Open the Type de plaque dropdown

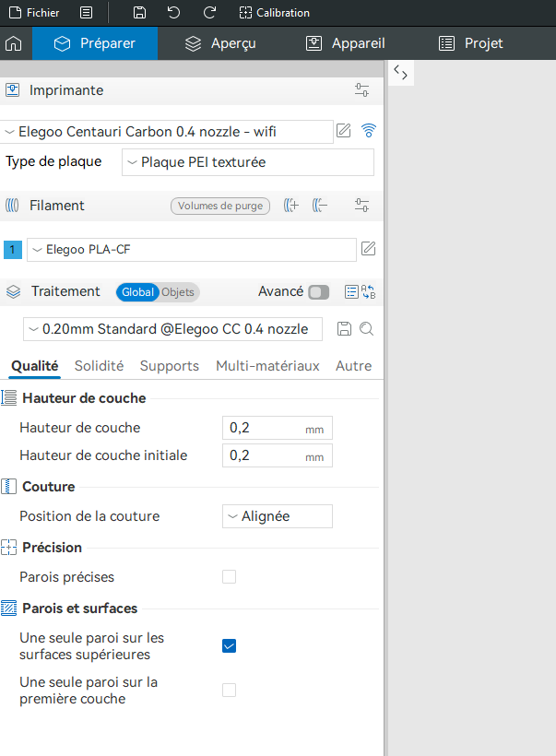point(248,162)
